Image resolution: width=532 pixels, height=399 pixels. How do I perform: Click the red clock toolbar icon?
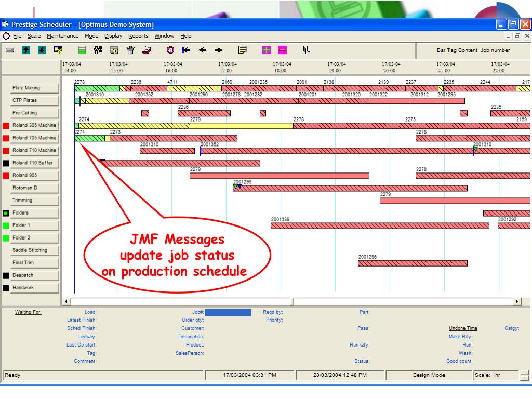pos(170,50)
